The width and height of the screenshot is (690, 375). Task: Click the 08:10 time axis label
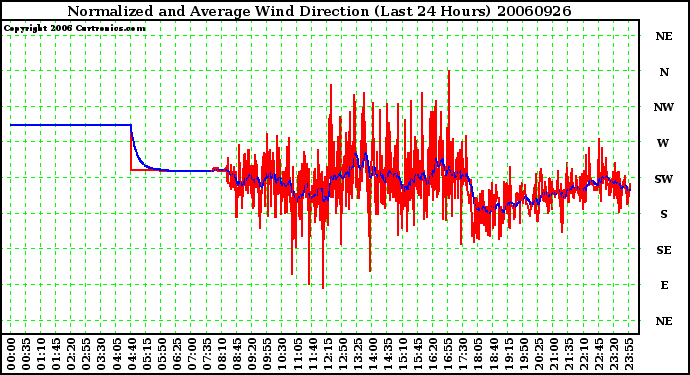[222, 354]
